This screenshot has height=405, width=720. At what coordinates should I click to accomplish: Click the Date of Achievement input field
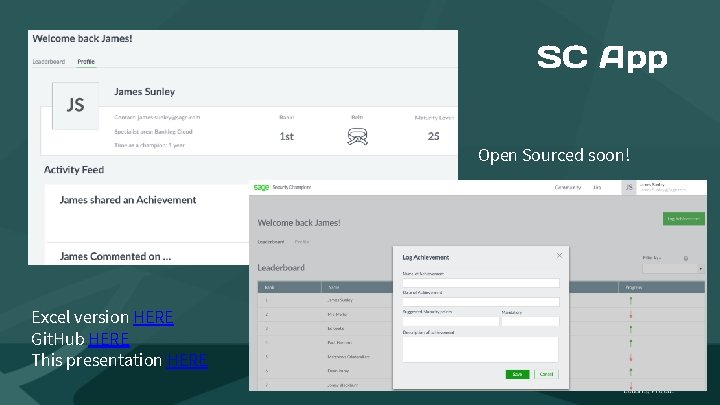tap(481, 302)
